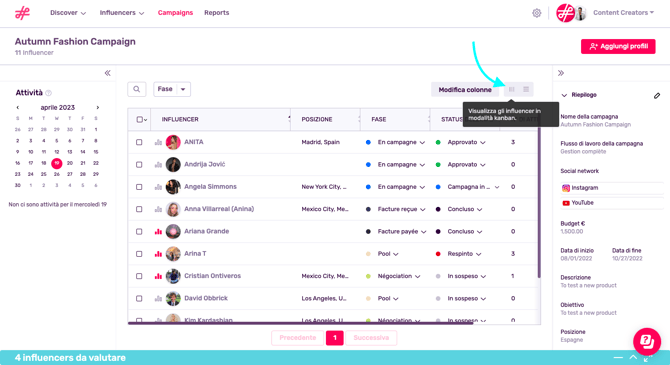Open the Influencers menu

[122, 13]
